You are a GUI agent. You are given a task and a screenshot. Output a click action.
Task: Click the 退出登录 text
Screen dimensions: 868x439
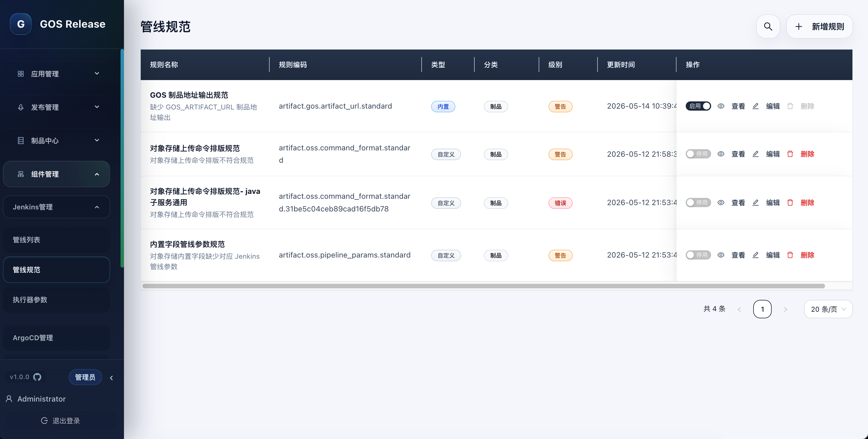[66, 421]
